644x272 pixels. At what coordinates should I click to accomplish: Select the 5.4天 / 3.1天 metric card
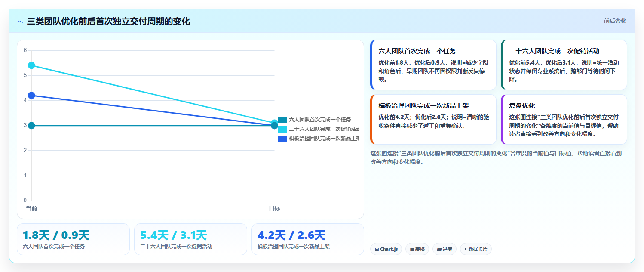pos(190,239)
